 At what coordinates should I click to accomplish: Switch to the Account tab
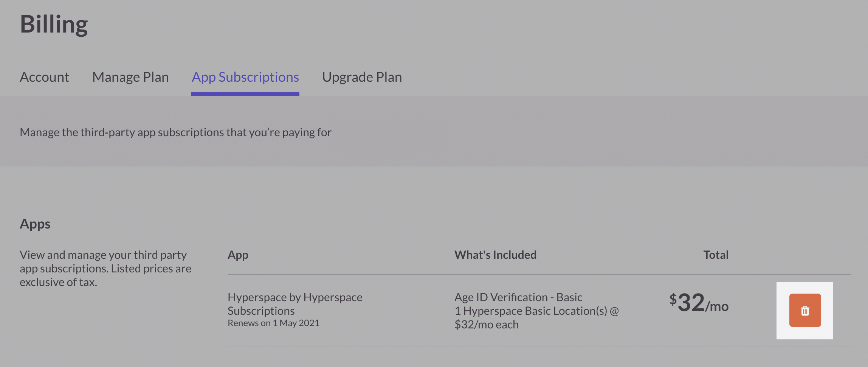[x=44, y=77]
